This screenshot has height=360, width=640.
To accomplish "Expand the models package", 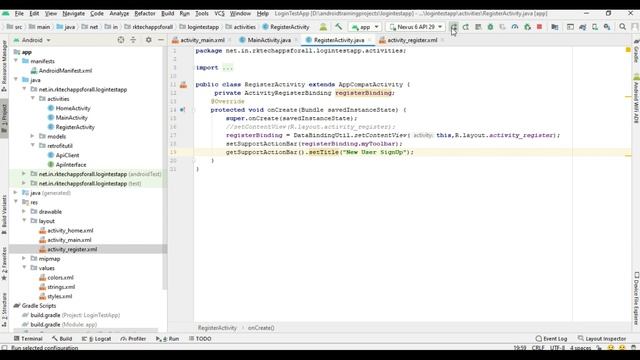I will 33,136.
